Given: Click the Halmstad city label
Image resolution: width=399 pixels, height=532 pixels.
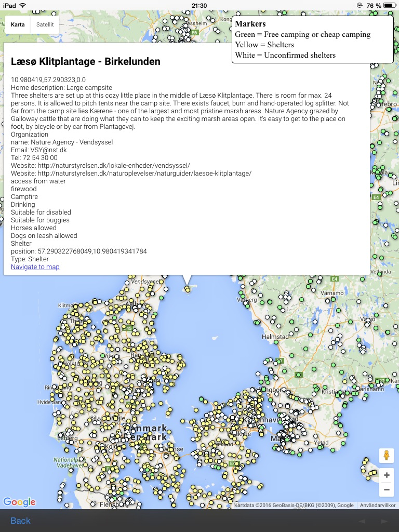Looking at the screenshot, I should point(275,337).
